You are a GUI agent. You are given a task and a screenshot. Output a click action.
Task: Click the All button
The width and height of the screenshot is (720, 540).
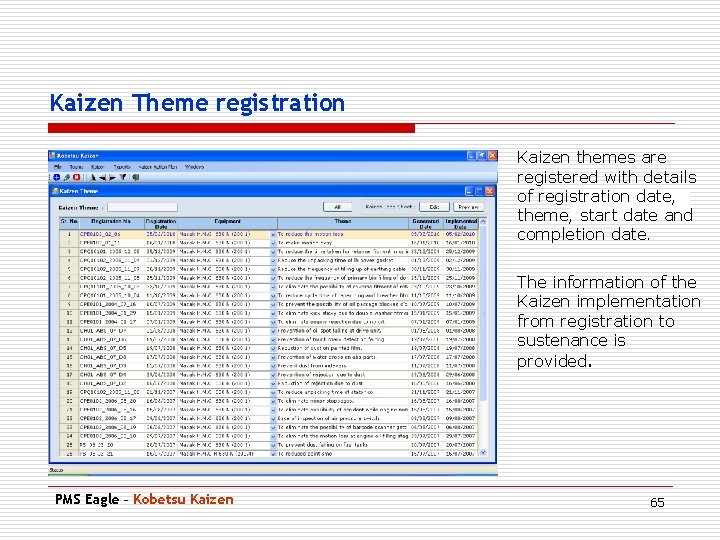click(x=338, y=207)
